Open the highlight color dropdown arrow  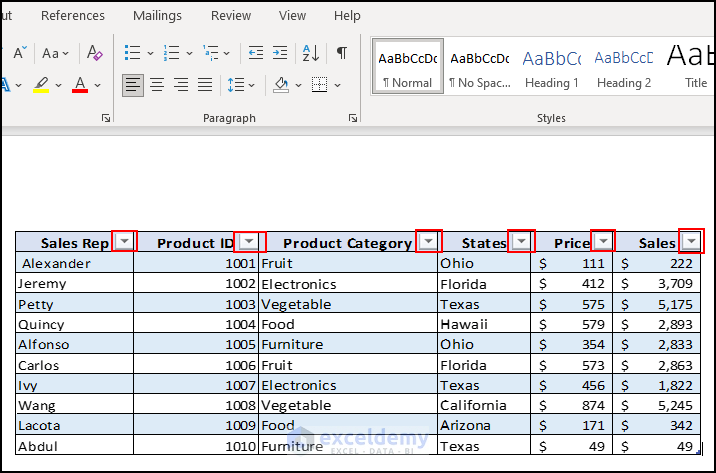click(58, 85)
